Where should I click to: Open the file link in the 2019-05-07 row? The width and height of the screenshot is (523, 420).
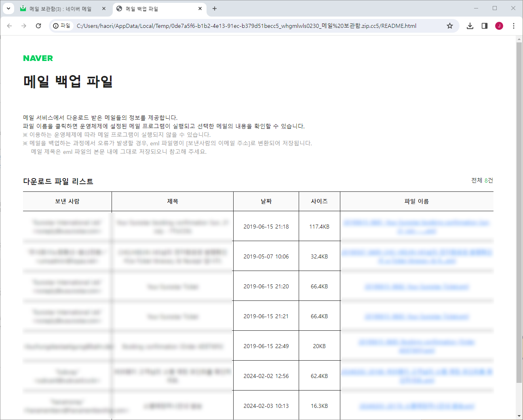[x=416, y=256]
